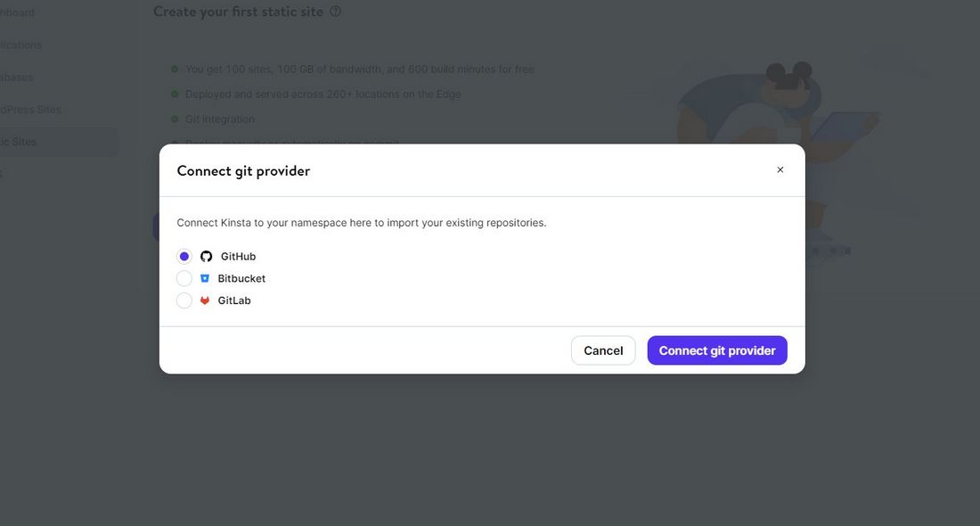Click the Bitbucket logo icon
Viewport: 980px width, 526px height.
[204, 278]
